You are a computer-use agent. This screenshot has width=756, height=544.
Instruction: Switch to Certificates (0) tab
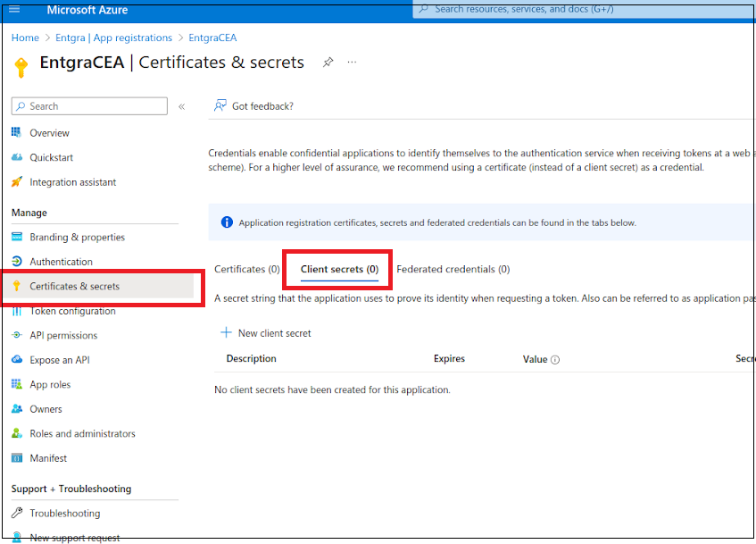point(247,270)
